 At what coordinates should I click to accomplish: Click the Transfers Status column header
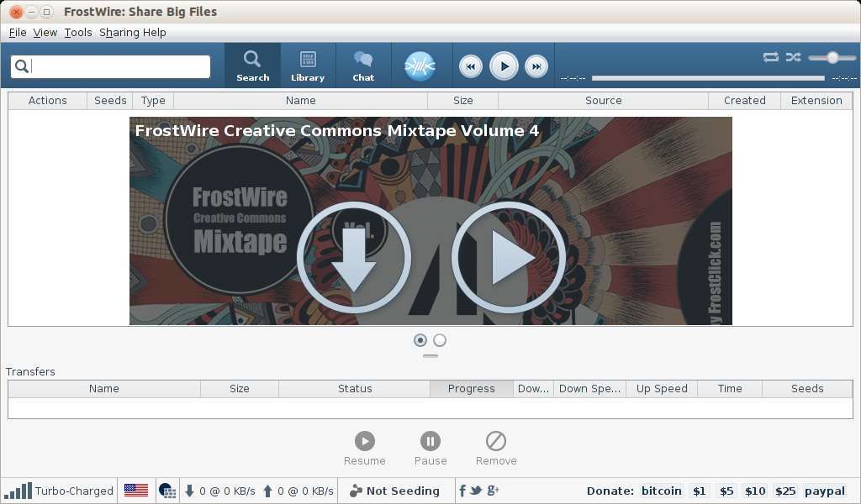point(355,388)
